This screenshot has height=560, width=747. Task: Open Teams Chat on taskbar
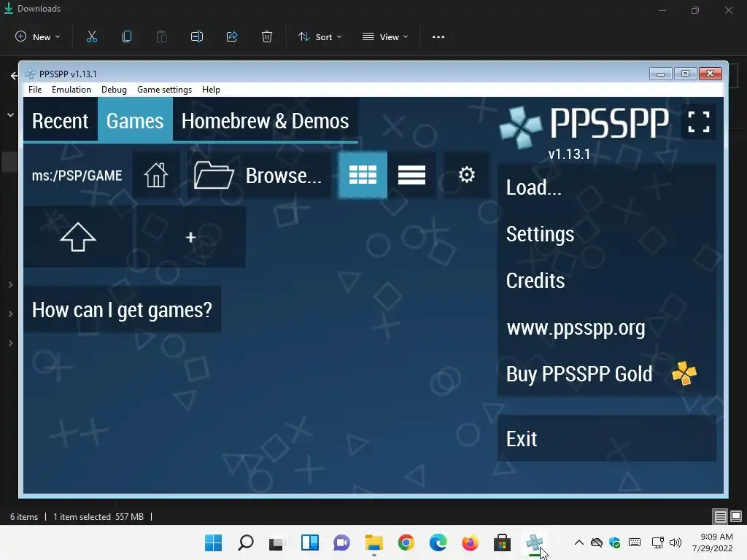tap(341, 542)
